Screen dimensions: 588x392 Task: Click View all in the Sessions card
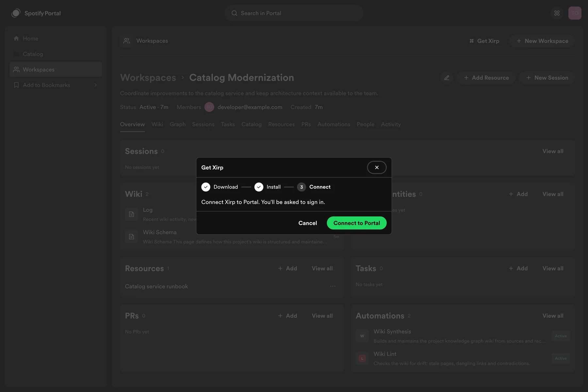coord(553,151)
